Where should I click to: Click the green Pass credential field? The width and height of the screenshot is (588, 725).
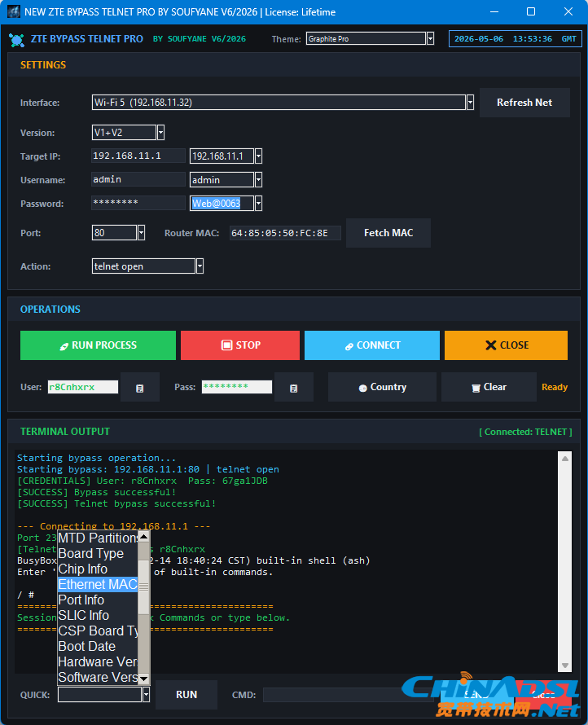pos(237,387)
